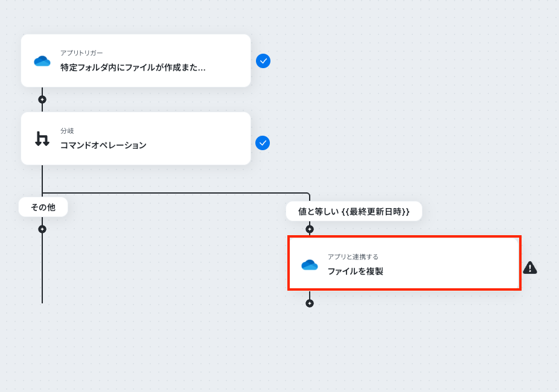Click the blue checkmark next to trigger card

(x=263, y=61)
